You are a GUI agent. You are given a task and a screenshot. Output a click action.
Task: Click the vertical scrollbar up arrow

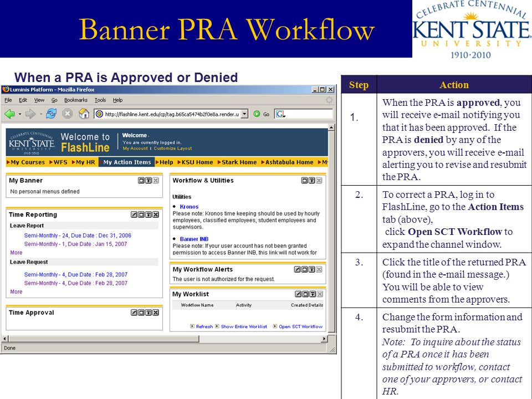331,127
